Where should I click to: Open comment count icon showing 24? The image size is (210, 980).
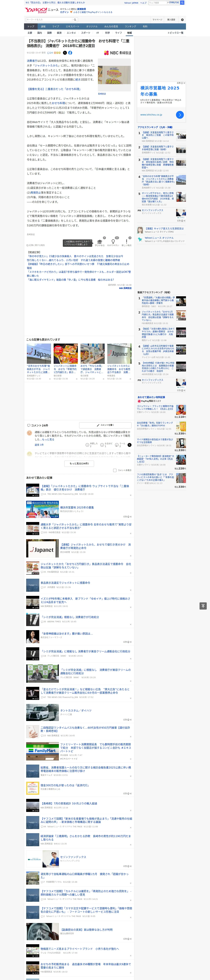(50, 53)
